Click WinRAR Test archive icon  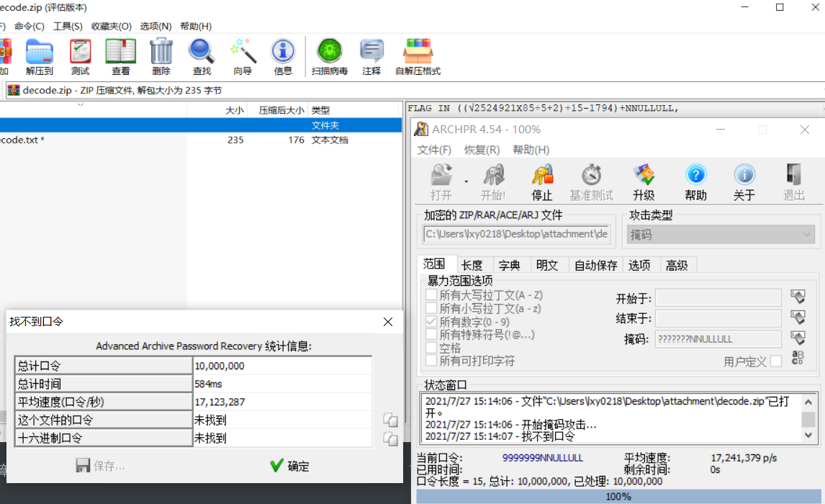click(80, 52)
